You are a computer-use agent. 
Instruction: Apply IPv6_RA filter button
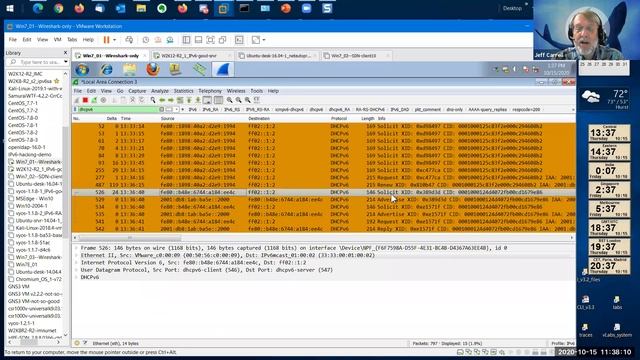[211, 109]
